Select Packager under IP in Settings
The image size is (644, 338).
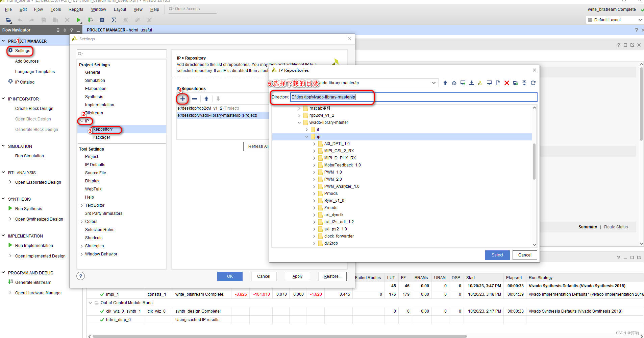101,137
